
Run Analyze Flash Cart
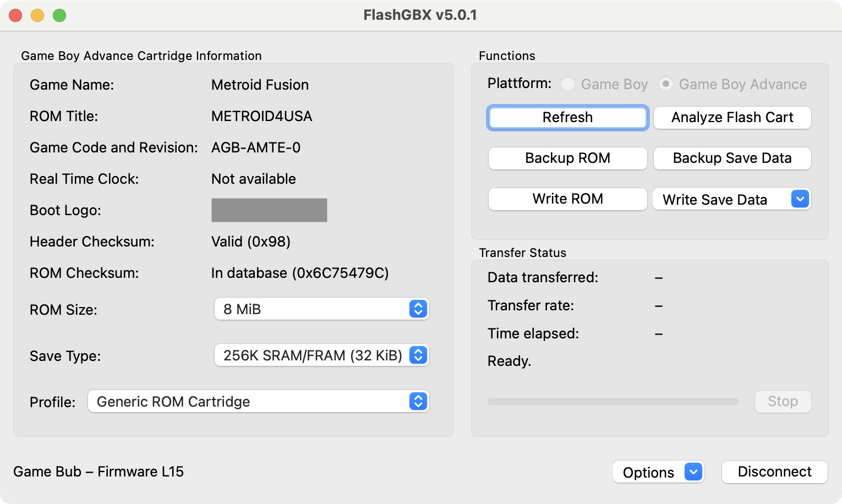point(732,118)
